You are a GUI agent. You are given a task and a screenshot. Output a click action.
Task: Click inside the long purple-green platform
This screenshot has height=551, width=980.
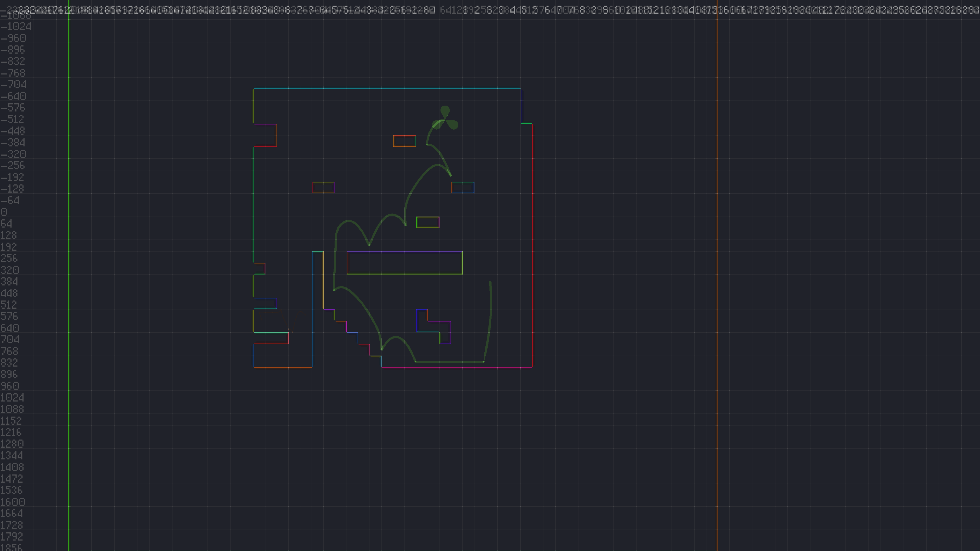pos(405,263)
